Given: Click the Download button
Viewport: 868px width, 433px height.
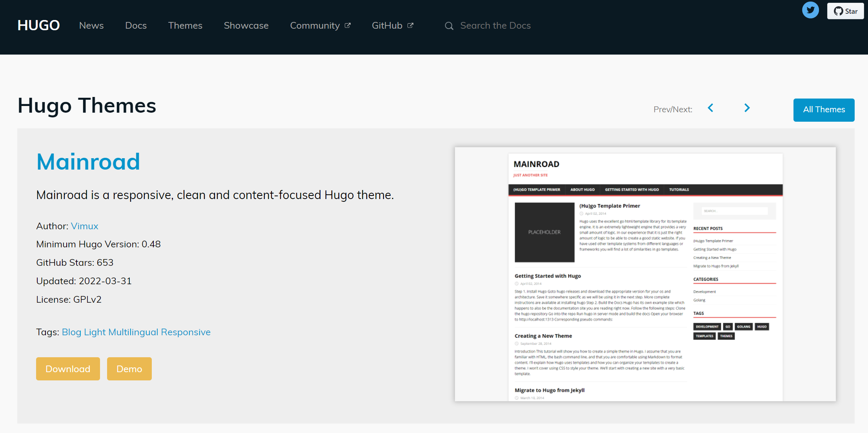Looking at the screenshot, I should point(68,369).
